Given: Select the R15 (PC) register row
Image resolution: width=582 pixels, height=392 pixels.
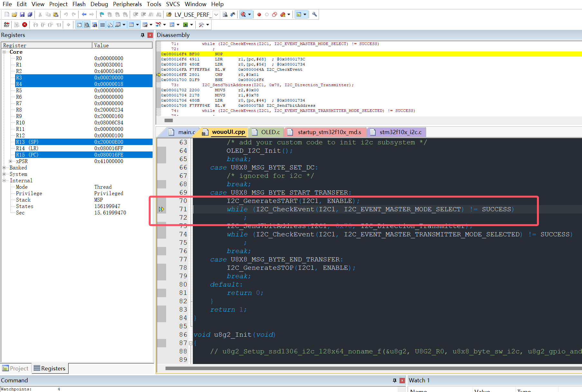Looking at the screenshot, I should pos(84,155).
